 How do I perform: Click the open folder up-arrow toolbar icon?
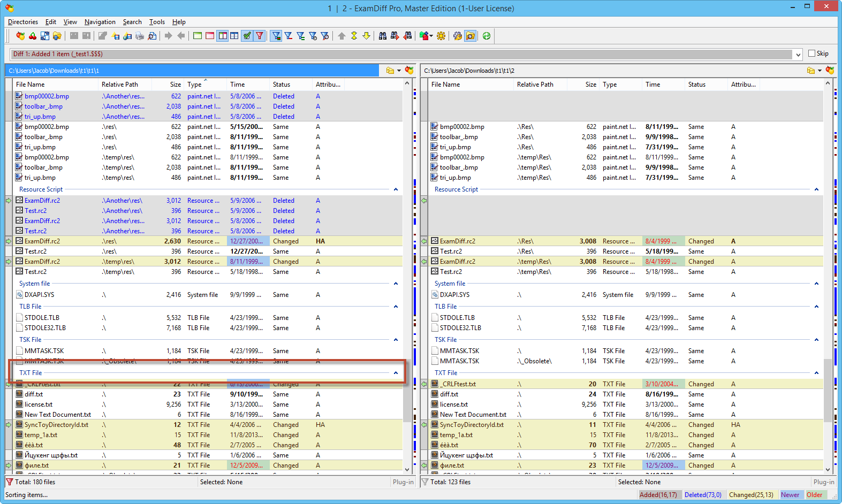point(57,36)
